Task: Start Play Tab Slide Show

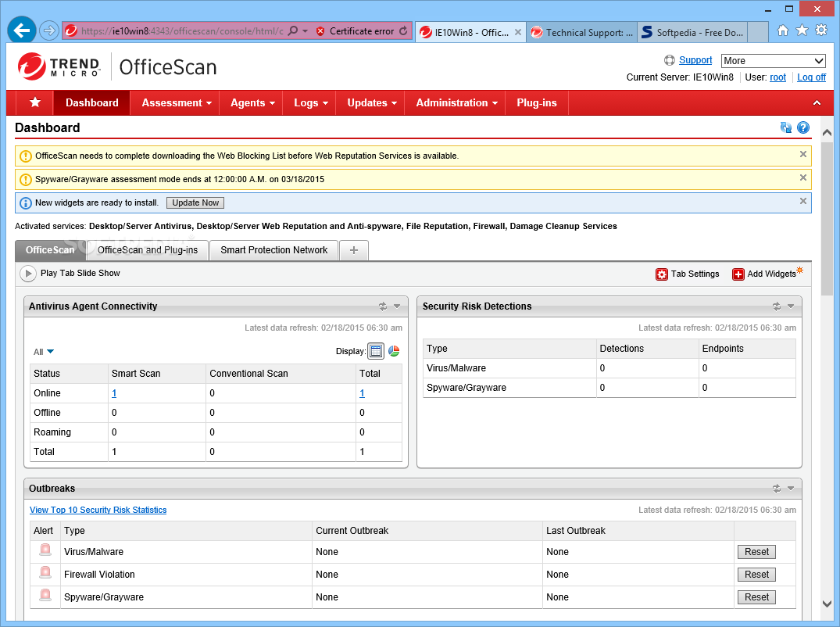Action: click(x=70, y=274)
